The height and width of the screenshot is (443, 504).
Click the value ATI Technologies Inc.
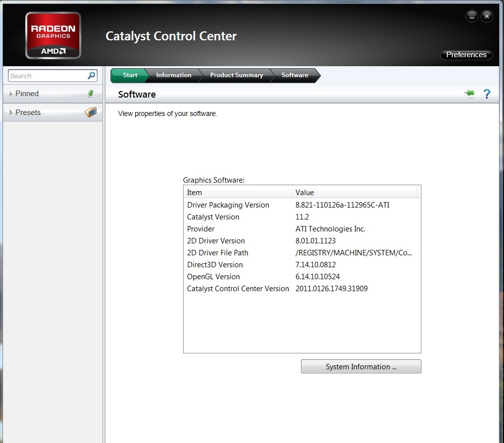coord(330,229)
